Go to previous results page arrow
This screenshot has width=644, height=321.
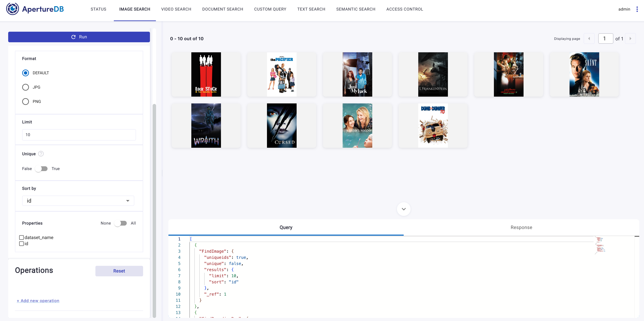coord(589,39)
